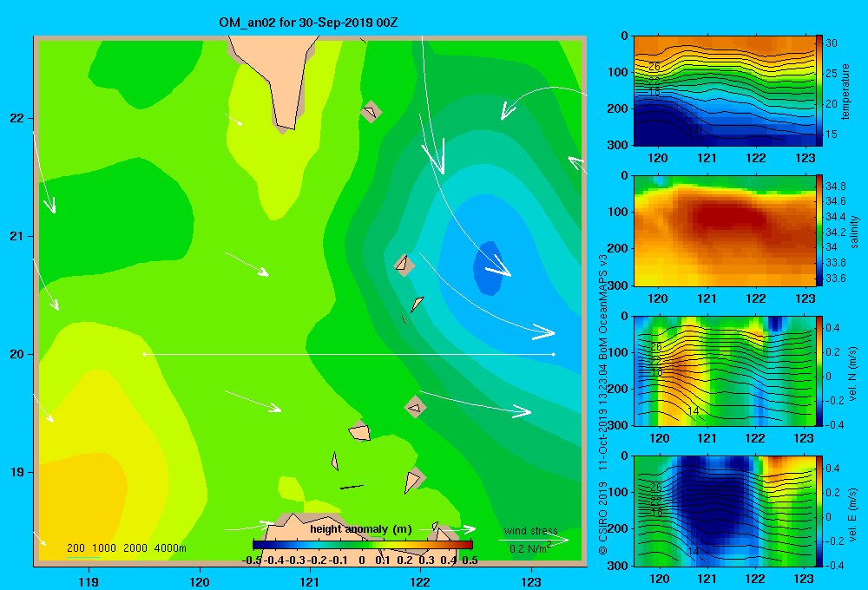Click the vel. N (m/s) axis label
The height and width of the screenshot is (590, 868).
click(853, 374)
